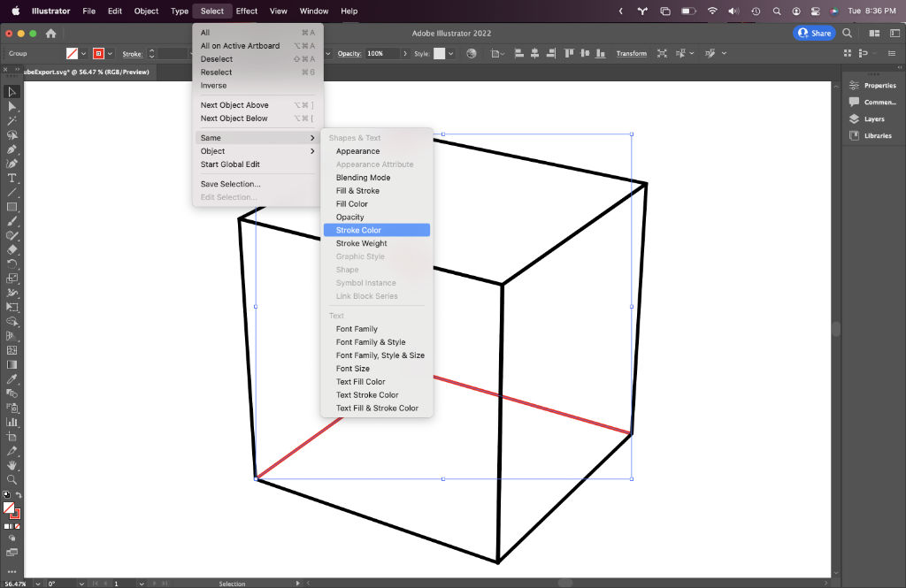906x588 pixels.
Task: Click the Share button
Action: point(814,33)
